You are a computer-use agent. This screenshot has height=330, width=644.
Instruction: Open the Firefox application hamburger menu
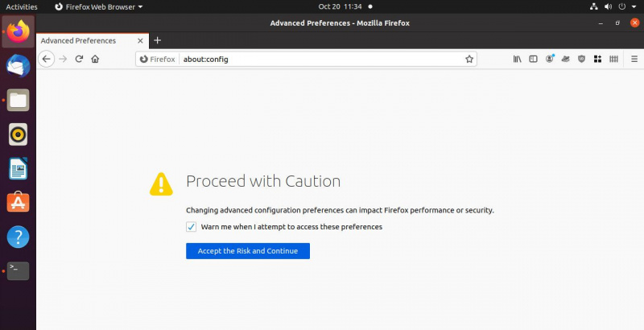[634, 59]
